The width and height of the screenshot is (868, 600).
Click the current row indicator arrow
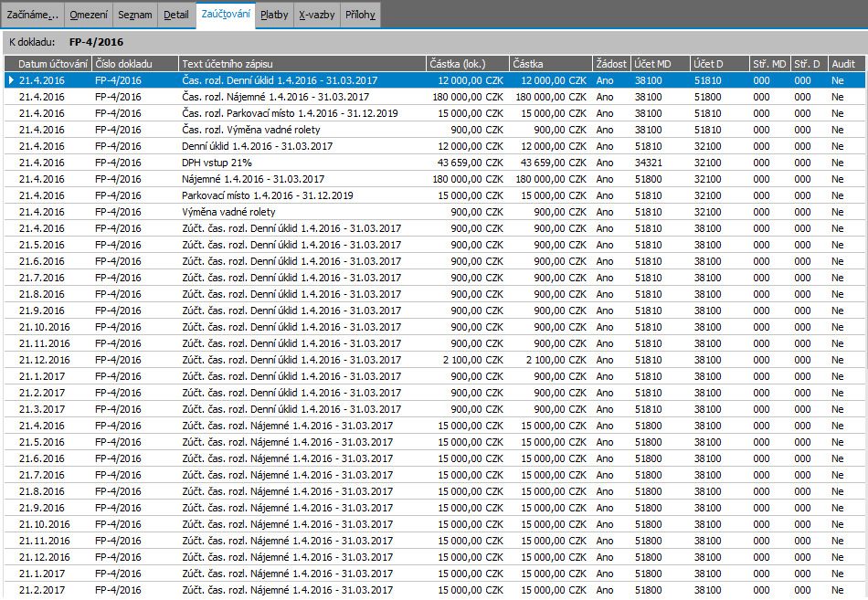(10, 80)
